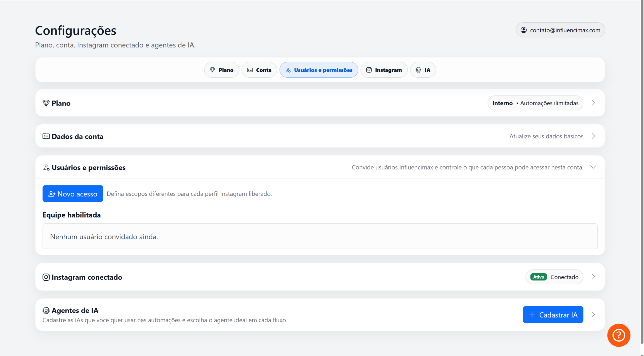Open the Instagram tab
The height and width of the screenshot is (356, 644).
click(x=384, y=70)
